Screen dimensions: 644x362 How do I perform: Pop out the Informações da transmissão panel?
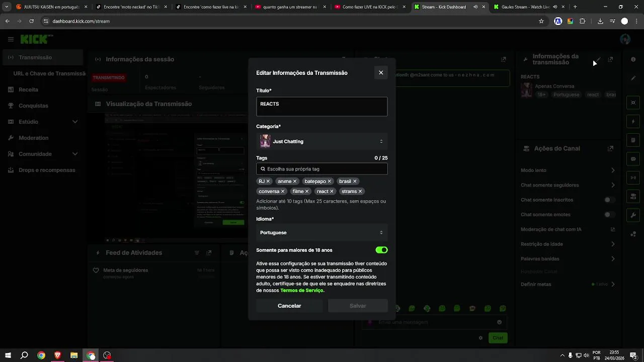[x=610, y=59]
